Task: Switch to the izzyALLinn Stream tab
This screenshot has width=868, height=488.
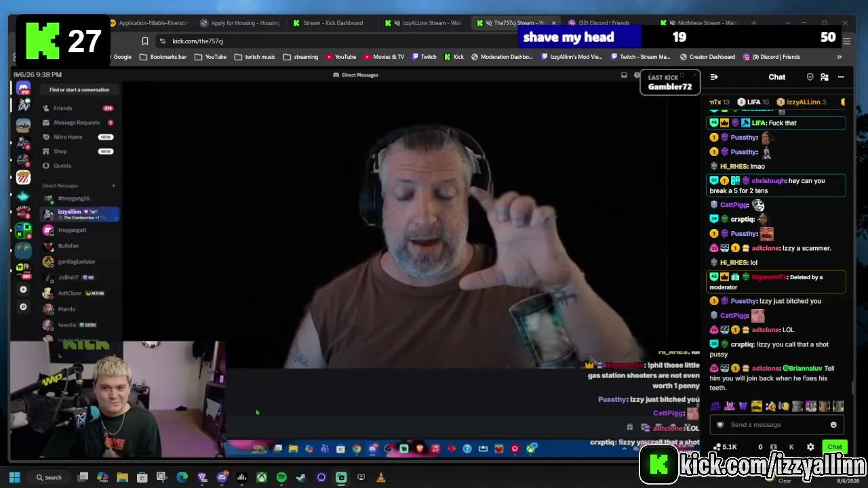Action: 425,23
